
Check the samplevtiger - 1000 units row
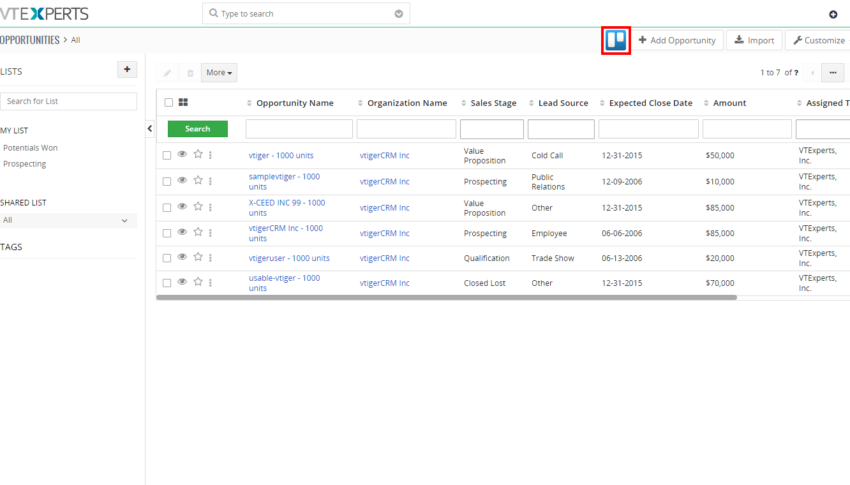(x=167, y=182)
